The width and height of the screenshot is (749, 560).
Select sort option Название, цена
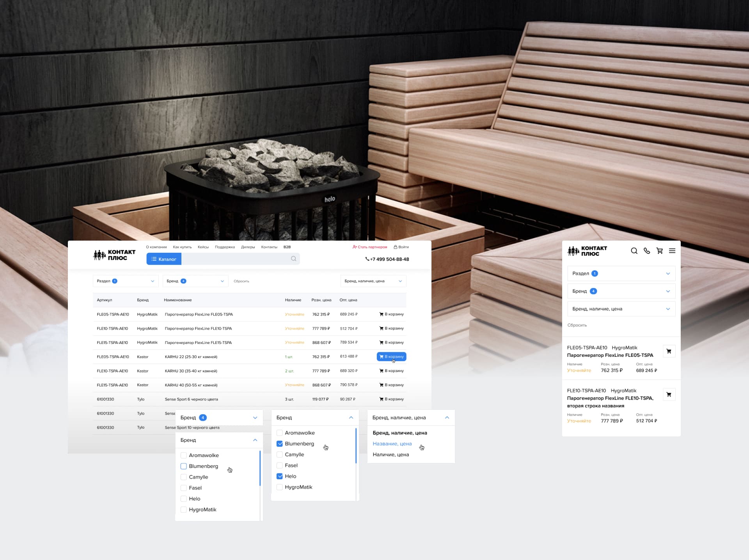[x=392, y=444]
